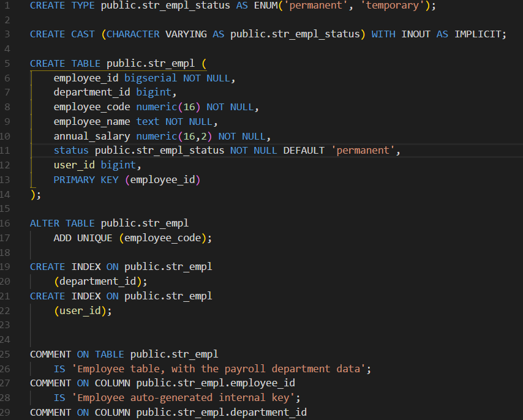
Task: Click the 'temporary' enum value on line 1
Action: (x=393, y=6)
